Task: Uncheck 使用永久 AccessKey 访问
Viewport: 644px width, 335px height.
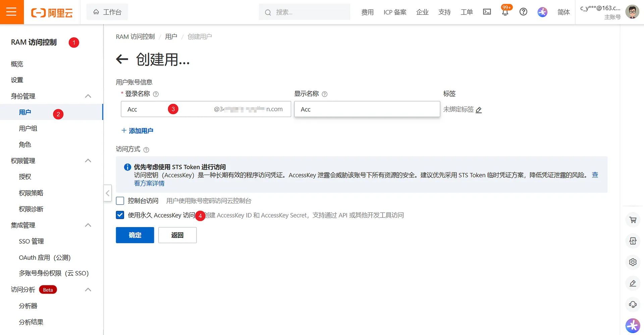Action: 120,215
